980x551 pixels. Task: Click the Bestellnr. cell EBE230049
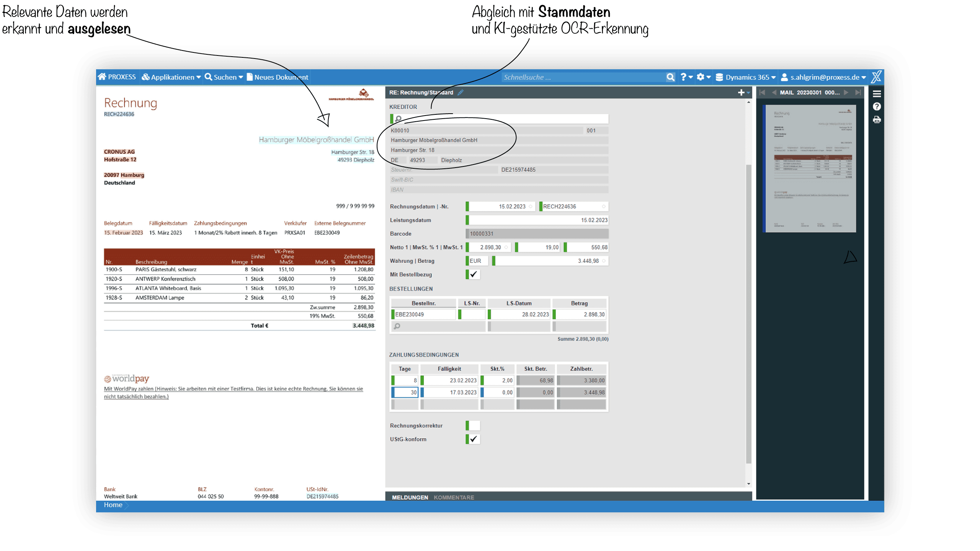click(x=423, y=314)
